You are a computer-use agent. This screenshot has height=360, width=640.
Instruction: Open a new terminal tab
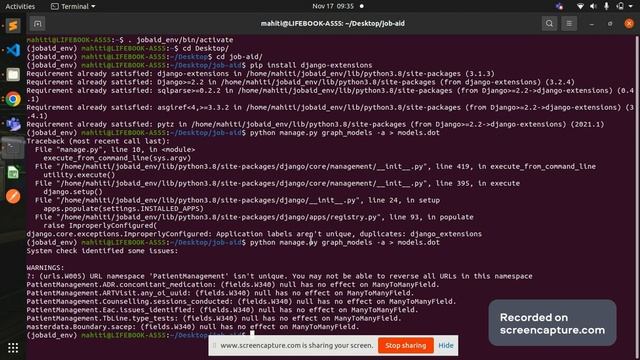click(x=38, y=24)
